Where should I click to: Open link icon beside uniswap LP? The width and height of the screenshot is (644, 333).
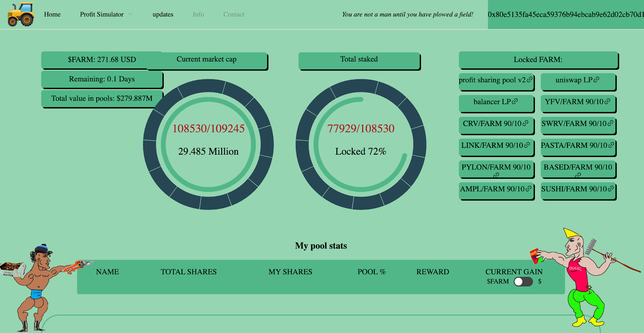coord(597,80)
